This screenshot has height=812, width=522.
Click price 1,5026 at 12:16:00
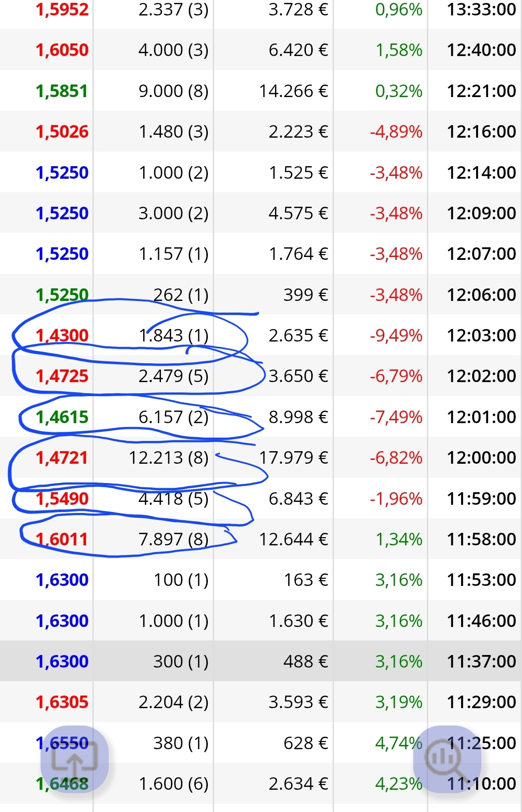tap(62, 131)
